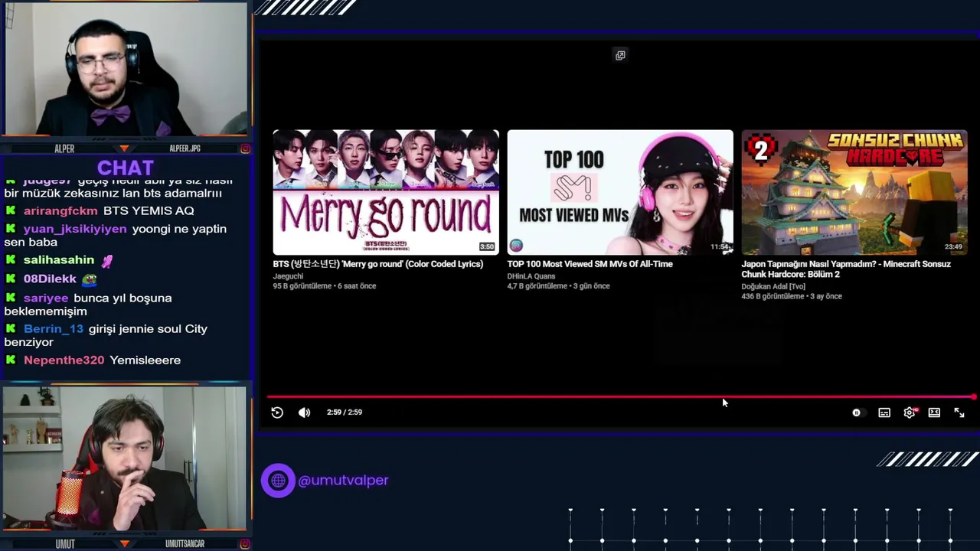Click the Kick badge beside Nepenthe320
Image resolution: width=980 pixels, height=551 pixels.
11,360
